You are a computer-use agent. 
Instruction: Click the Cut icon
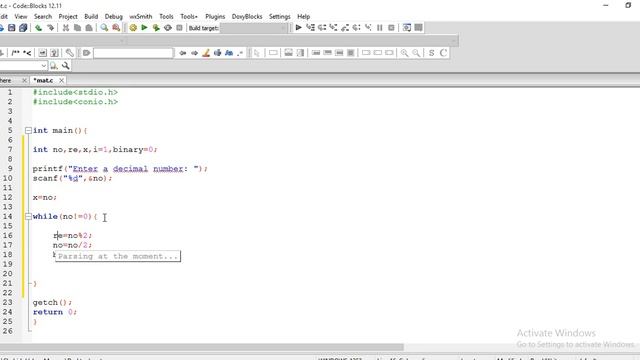pyautogui.click(x=66, y=28)
